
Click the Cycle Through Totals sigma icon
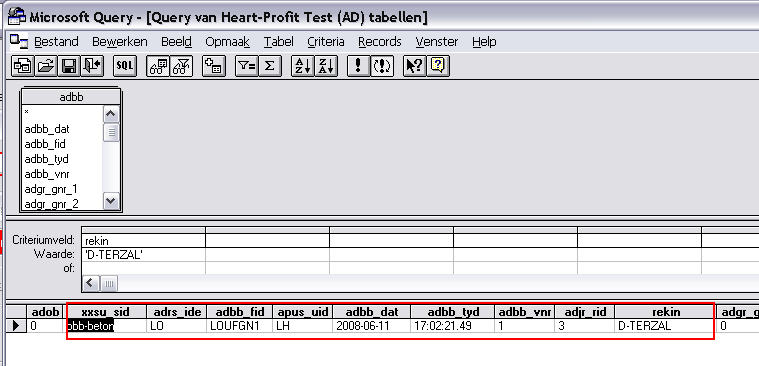[x=270, y=66]
